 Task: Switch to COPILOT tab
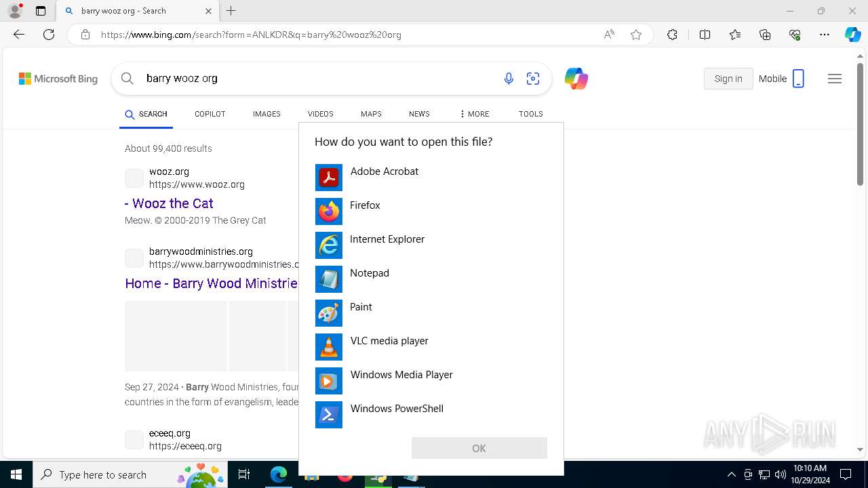click(210, 114)
